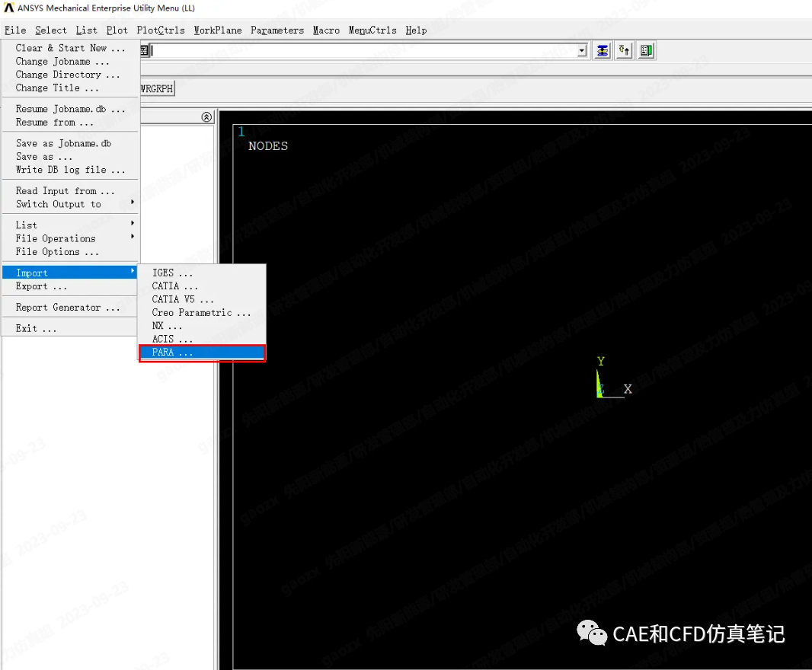Image resolution: width=812 pixels, height=670 pixels.
Task: Open the Macro menu
Action: click(326, 30)
